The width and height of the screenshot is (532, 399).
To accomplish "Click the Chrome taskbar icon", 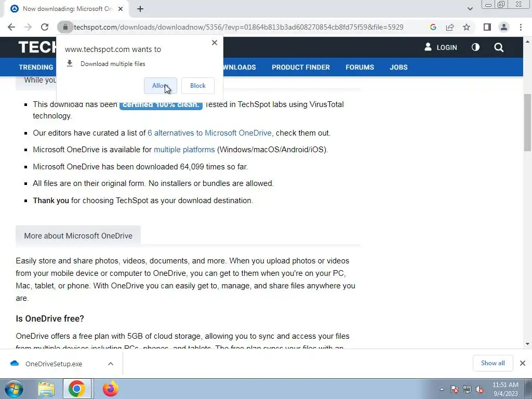I will [77, 389].
